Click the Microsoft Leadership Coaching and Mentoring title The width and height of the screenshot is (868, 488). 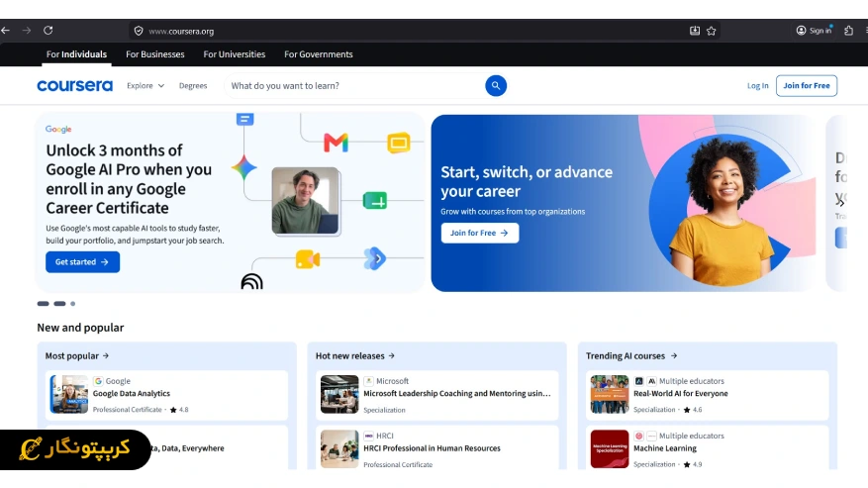[x=457, y=393]
